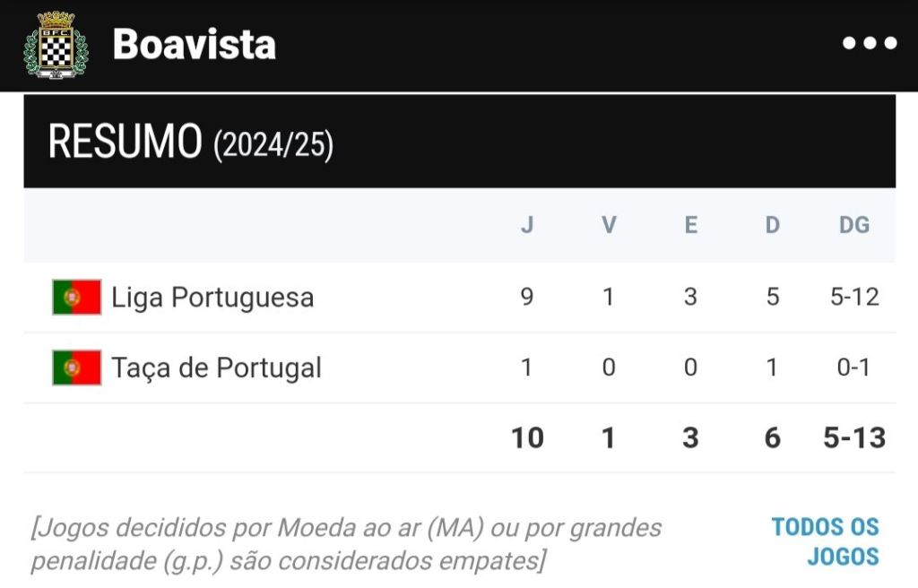The height and width of the screenshot is (588, 918).
Task: Click the Portugal flag beside Taça de Portugal
Action: point(76,367)
